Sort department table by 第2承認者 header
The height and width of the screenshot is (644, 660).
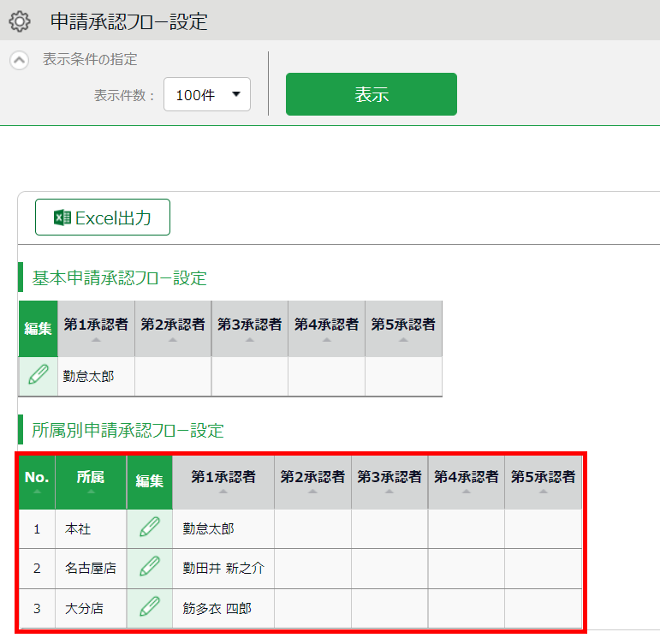(x=312, y=482)
